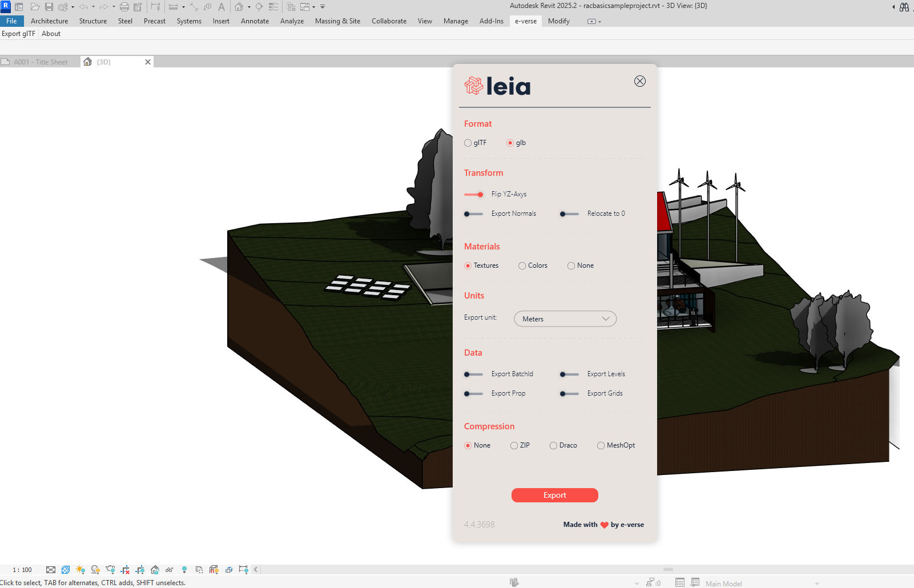914x588 pixels.
Task: Click the Print icon in quick access toolbar
Action: point(124,7)
